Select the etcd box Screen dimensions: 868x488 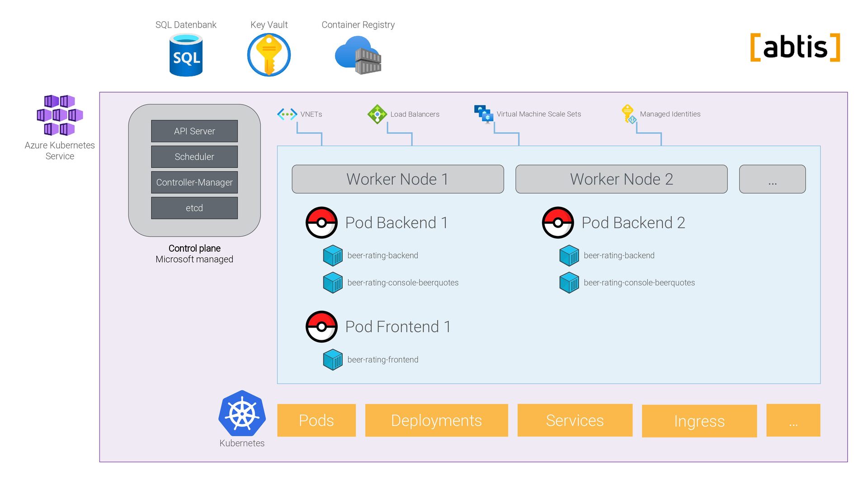click(x=194, y=208)
